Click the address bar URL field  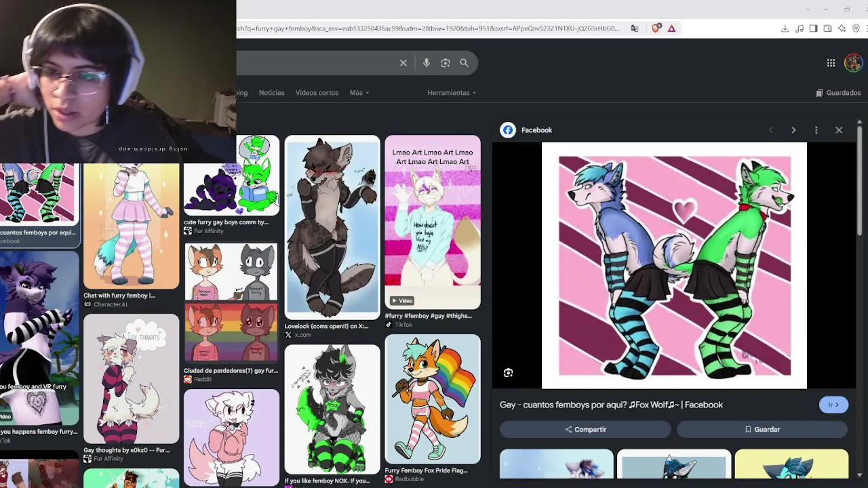(x=429, y=28)
